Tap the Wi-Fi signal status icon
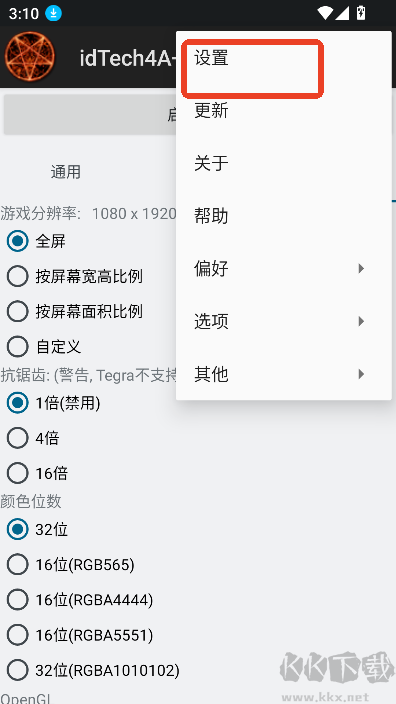The image size is (396, 704). click(x=324, y=13)
